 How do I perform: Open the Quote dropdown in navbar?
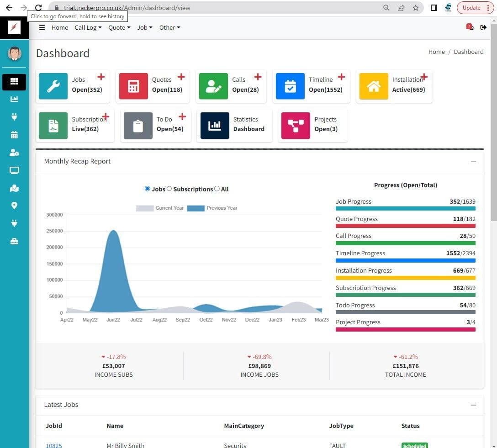click(119, 27)
